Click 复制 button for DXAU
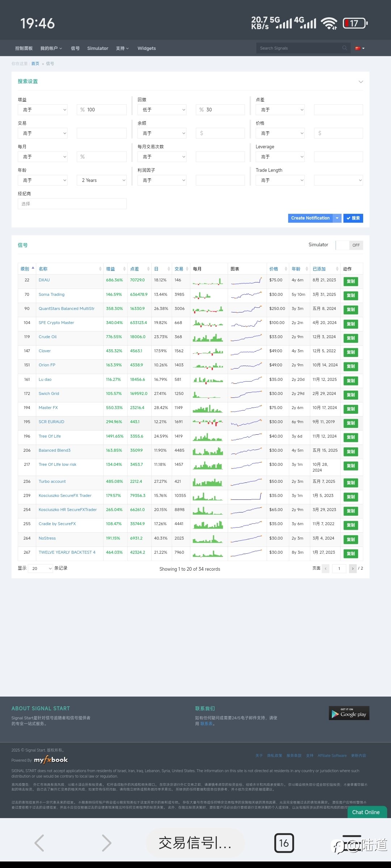This screenshot has width=391, height=868. pyautogui.click(x=351, y=281)
